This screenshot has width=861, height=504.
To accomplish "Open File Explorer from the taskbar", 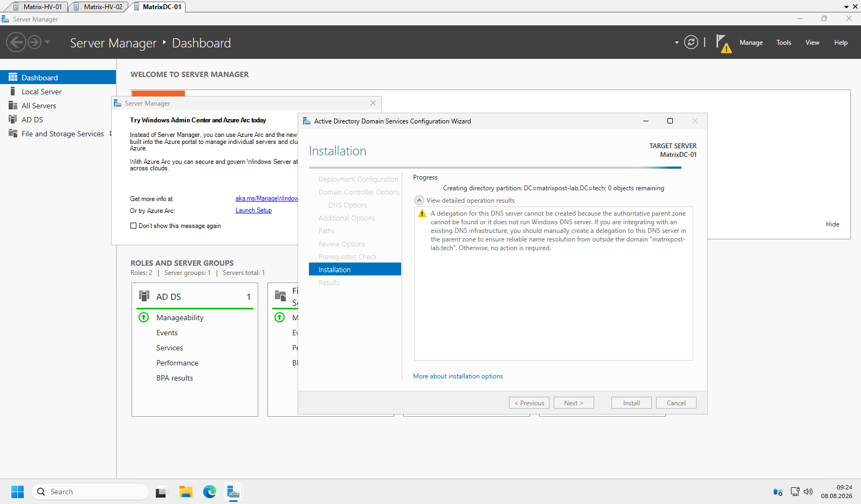I will click(186, 492).
